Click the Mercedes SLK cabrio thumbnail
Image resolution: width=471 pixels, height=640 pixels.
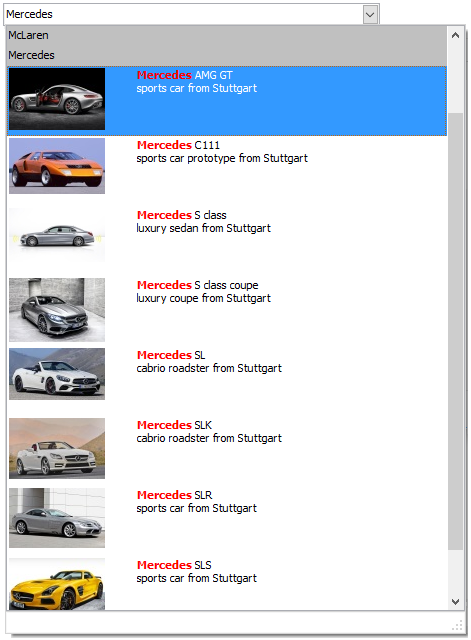click(57, 448)
